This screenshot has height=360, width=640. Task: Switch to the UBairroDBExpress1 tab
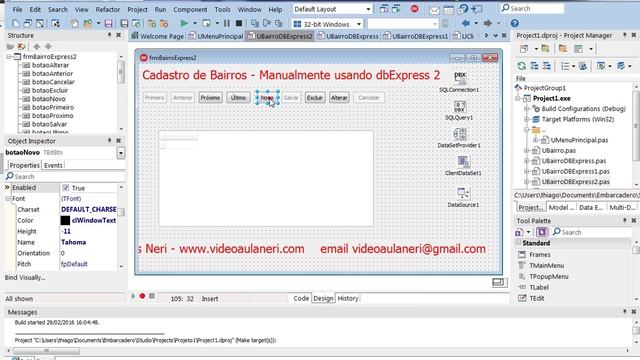pyautogui.click(x=416, y=36)
